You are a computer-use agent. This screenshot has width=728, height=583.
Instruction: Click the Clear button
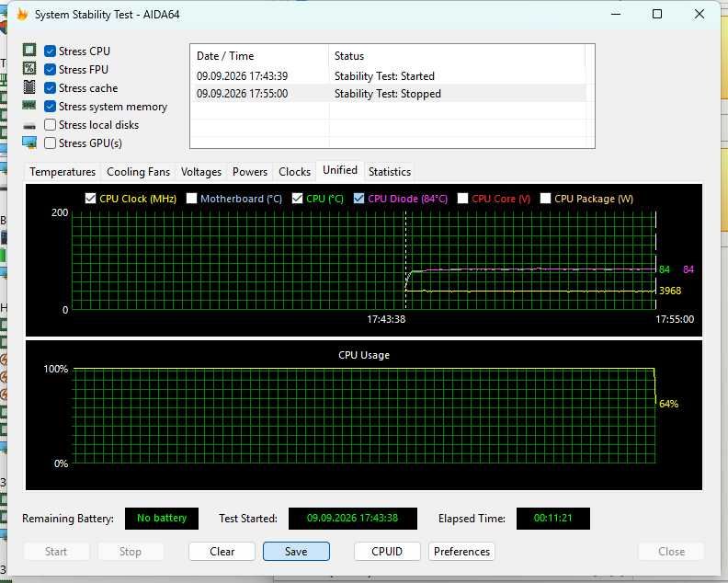[x=222, y=552]
